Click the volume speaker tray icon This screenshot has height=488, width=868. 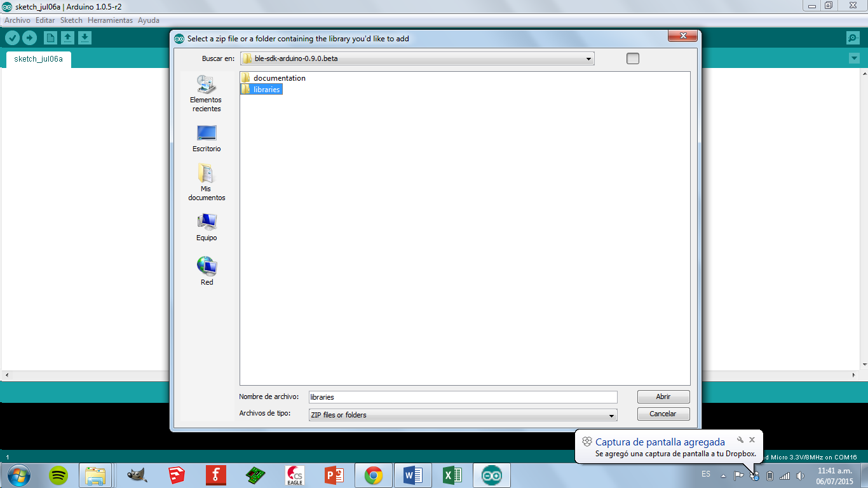click(800, 475)
